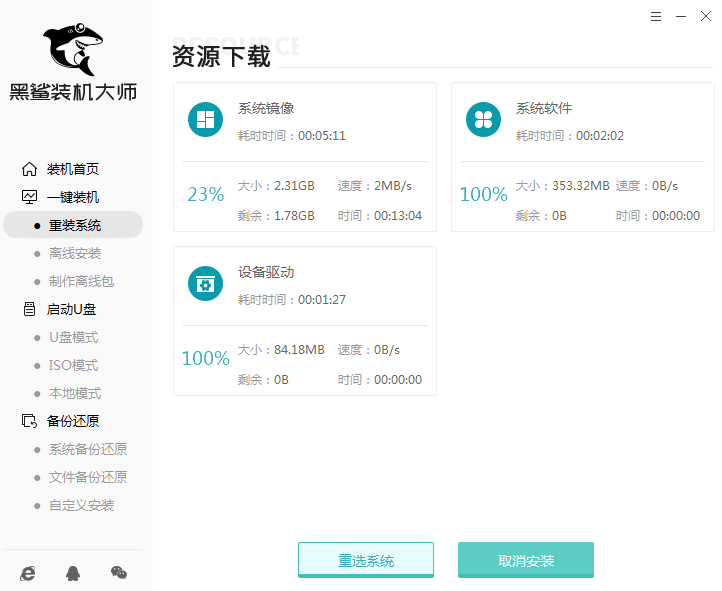Minimize the window

(681, 17)
